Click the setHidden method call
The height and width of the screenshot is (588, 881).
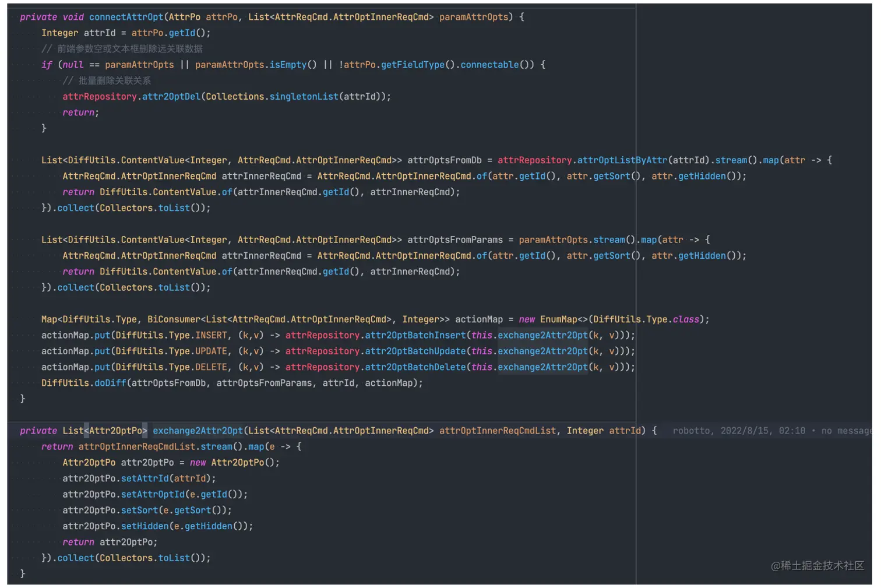point(145,526)
